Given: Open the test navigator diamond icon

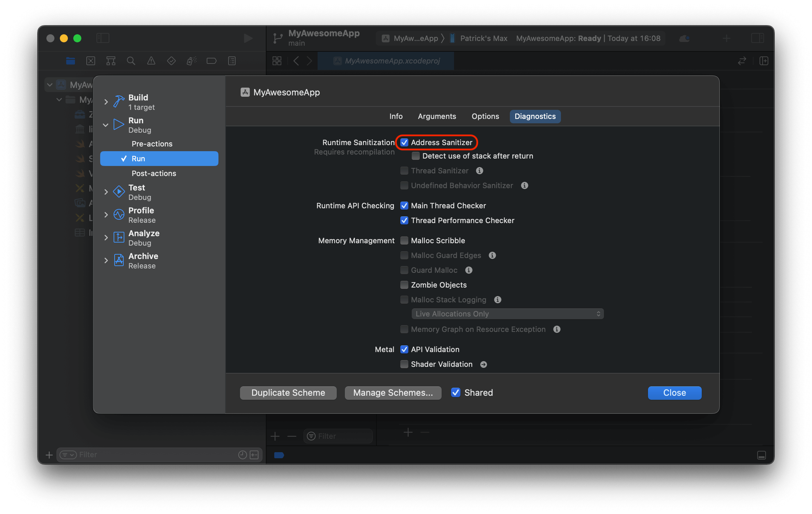Looking at the screenshot, I should point(171,61).
